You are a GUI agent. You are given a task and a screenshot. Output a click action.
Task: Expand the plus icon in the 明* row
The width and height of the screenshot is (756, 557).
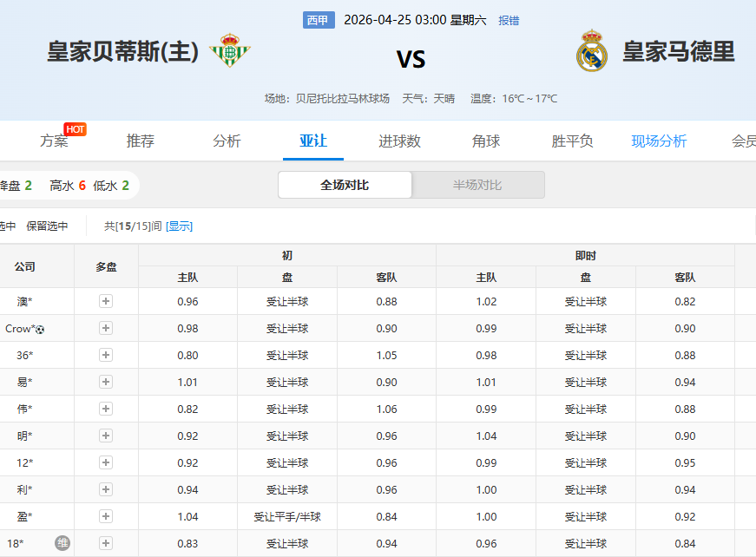coord(106,436)
